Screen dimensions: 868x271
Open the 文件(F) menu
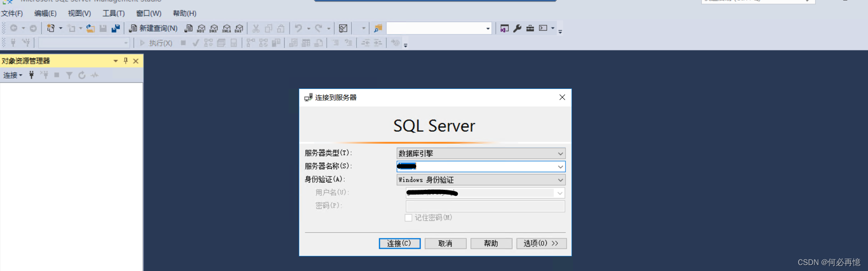12,13
